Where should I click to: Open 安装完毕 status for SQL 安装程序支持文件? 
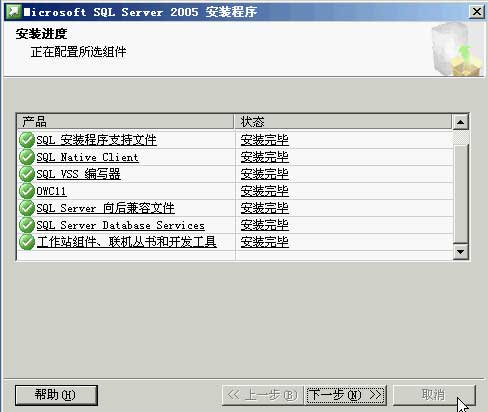coord(265,140)
